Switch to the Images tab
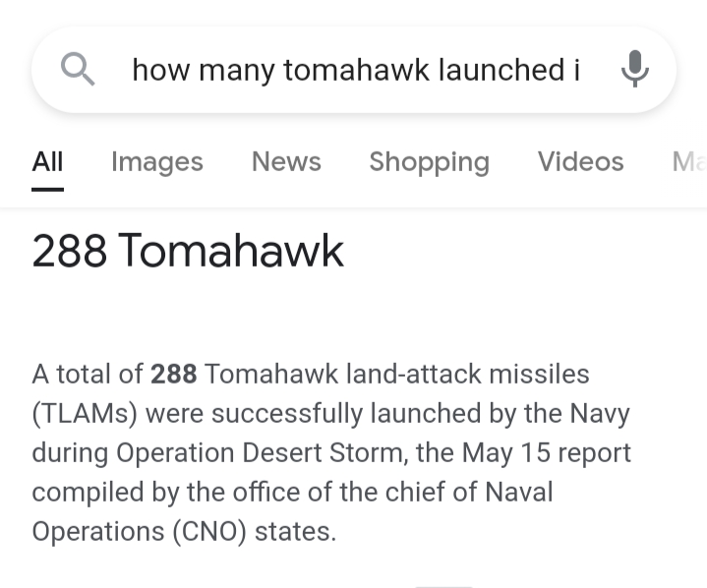Image resolution: width=707 pixels, height=588 pixels. pyautogui.click(x=157, y=161)
